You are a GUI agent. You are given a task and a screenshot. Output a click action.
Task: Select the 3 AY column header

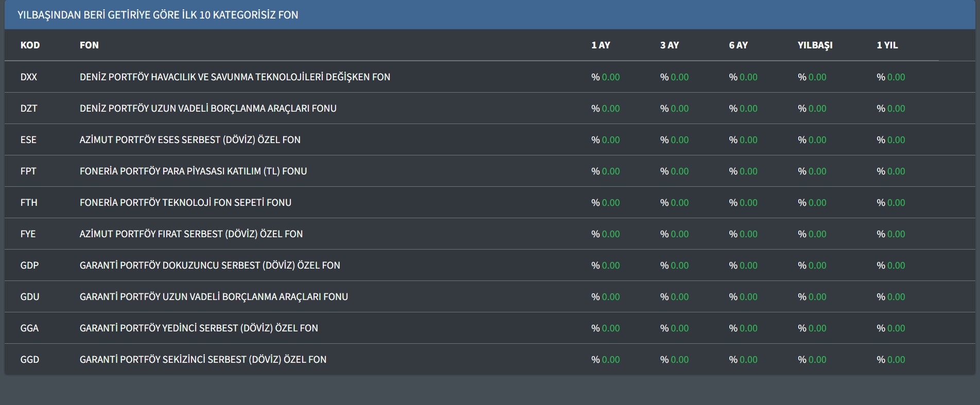669,45
